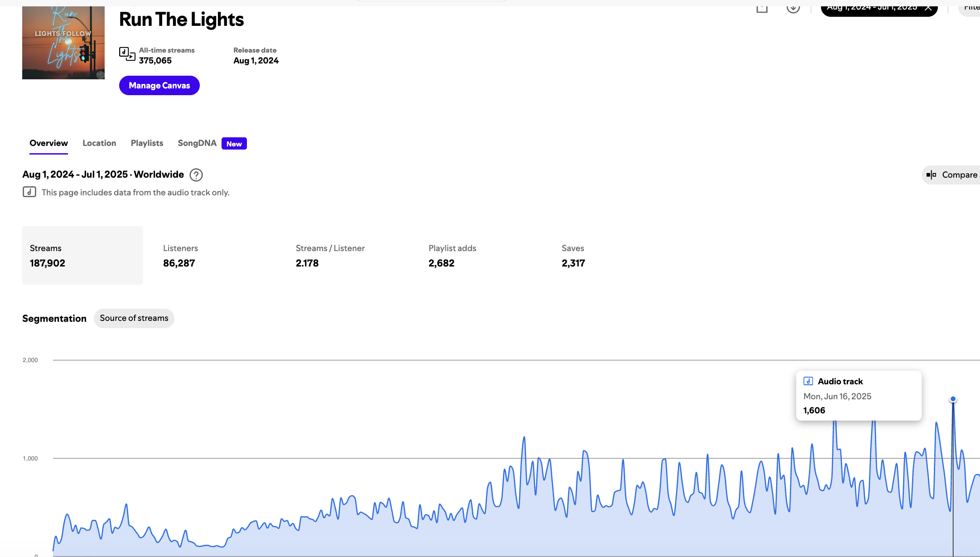This screenshot has height=557, width=980.
Task: Select the Playlist adds metric
Action: 452,256
